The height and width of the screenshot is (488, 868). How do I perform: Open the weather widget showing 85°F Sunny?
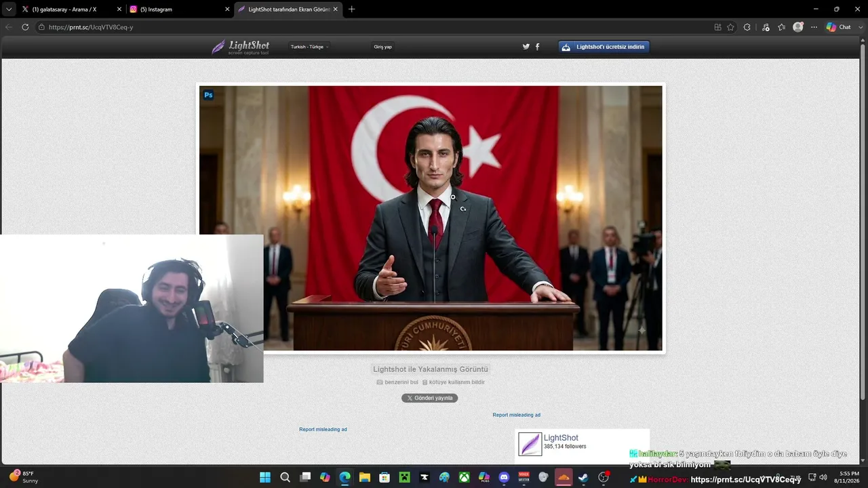pos(24,477)
